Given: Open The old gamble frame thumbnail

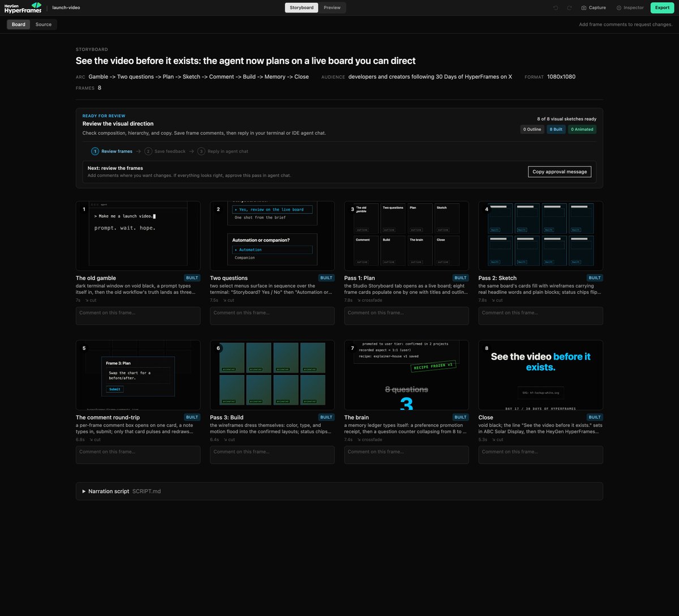Looking at the screenshot, I should coord(138,236).
